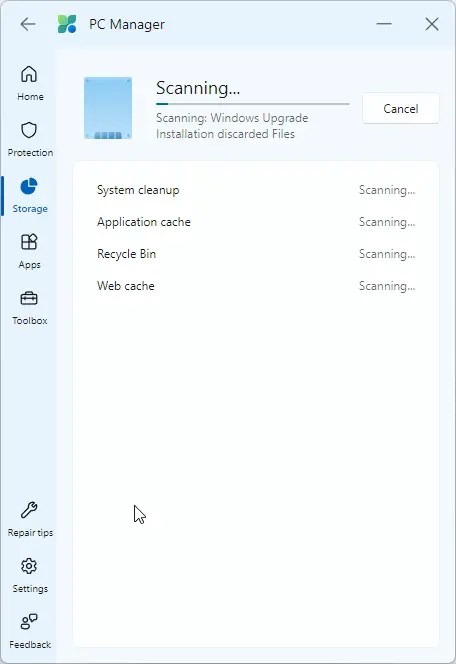Minimize the PC Manager window

(x=384, y=24)
